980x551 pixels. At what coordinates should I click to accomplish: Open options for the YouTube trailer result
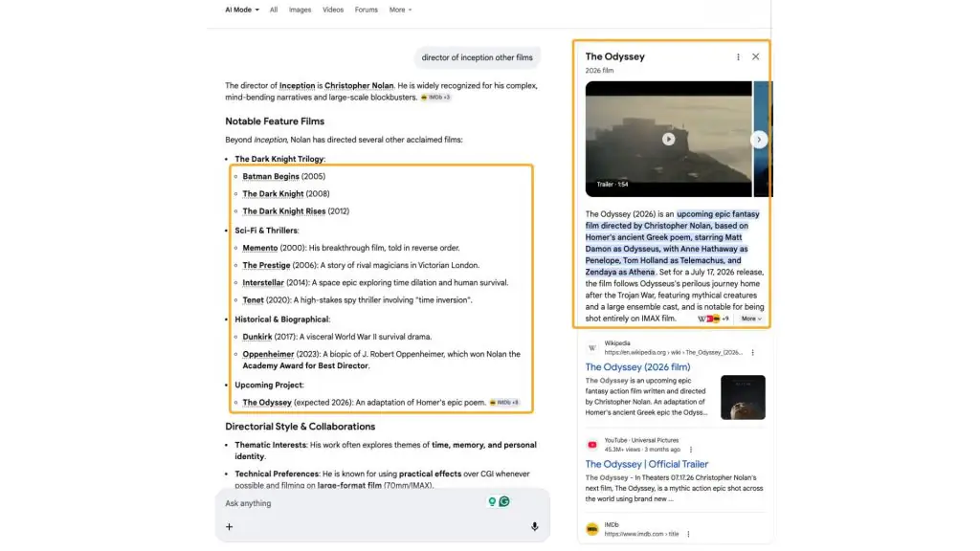(x=691, y=450)
